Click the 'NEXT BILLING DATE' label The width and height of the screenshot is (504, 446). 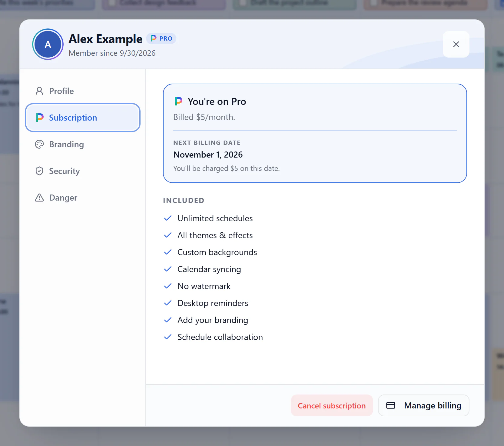207,143
